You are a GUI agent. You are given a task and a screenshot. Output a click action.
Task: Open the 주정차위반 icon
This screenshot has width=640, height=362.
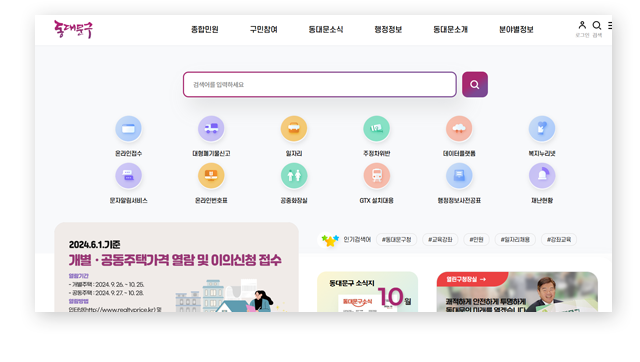(376, 129)
